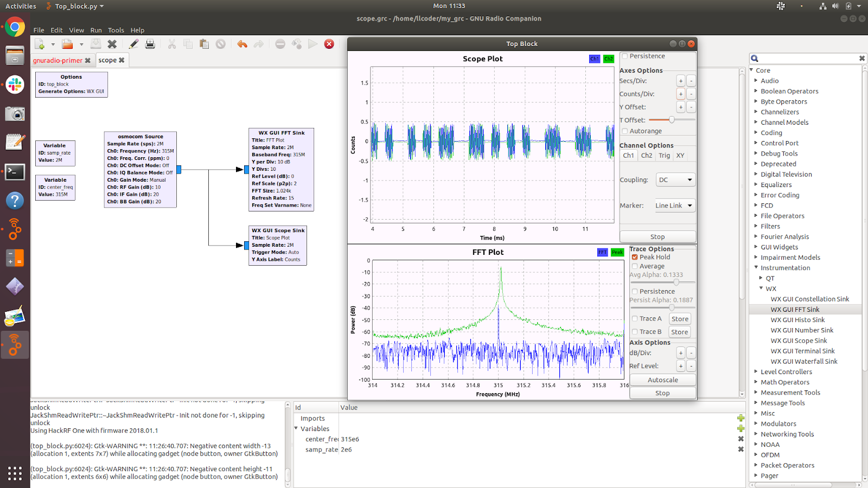Click the new flowgraph icon in toolbar
Image resolution: width=868 pixels, height=488 pixels.
coord(40,44)
